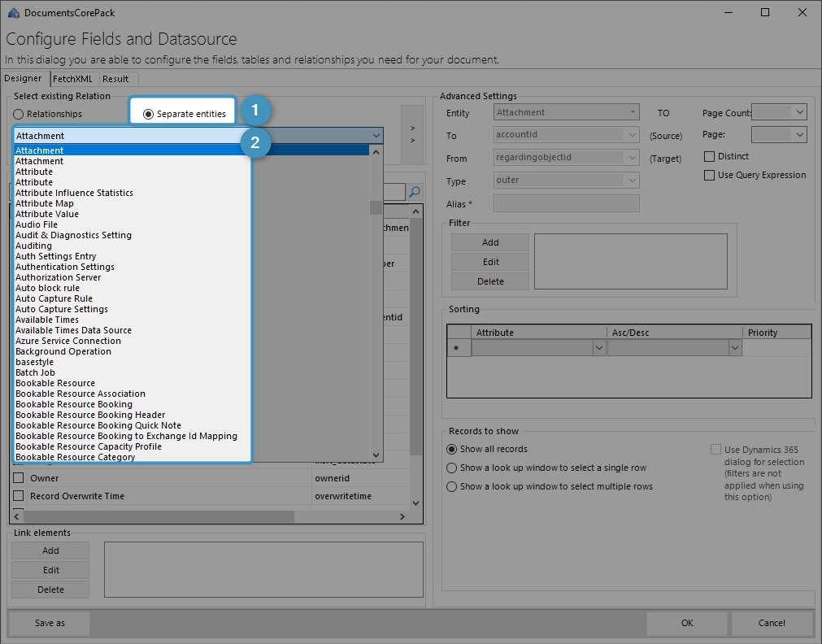Click the double-arrow expand button

412,134
